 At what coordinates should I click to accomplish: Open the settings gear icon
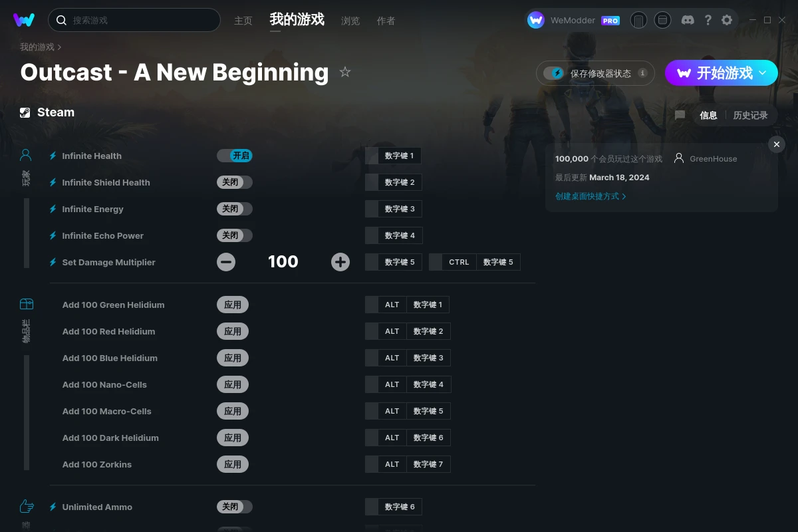tap(727, 20)
